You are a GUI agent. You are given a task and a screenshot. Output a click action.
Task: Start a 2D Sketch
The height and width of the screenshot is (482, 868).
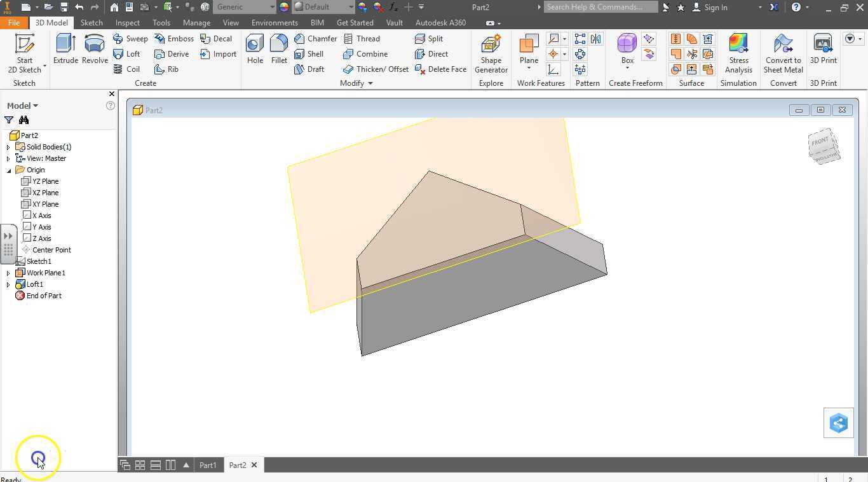coord(24,53)
